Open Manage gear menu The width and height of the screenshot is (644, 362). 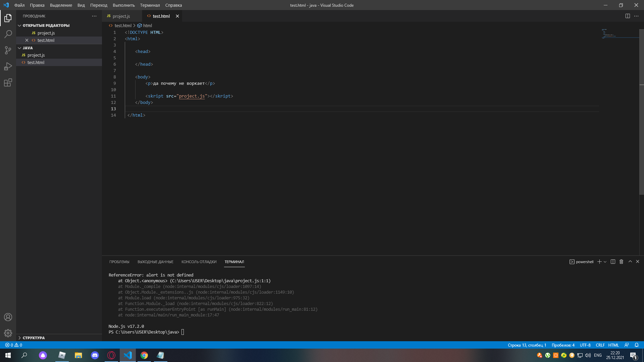(8, 333)
